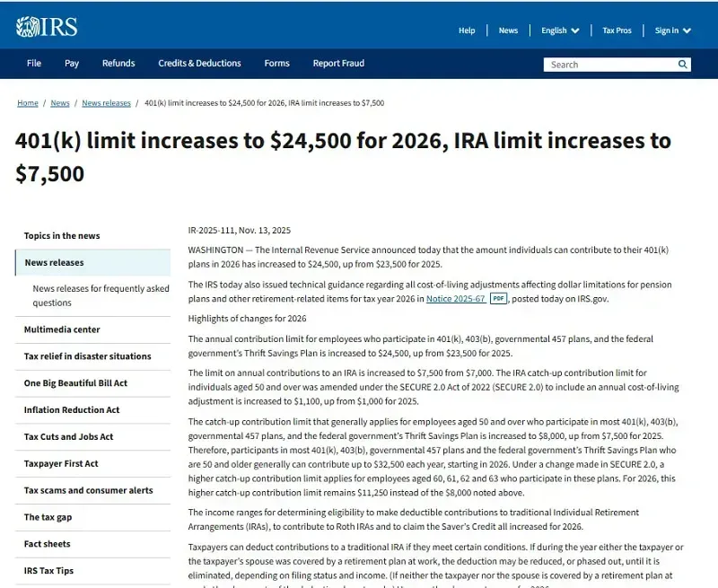Expand News releases for frequently asked questions
This screenshot has height=588, width=718.
tap(101, 294)
